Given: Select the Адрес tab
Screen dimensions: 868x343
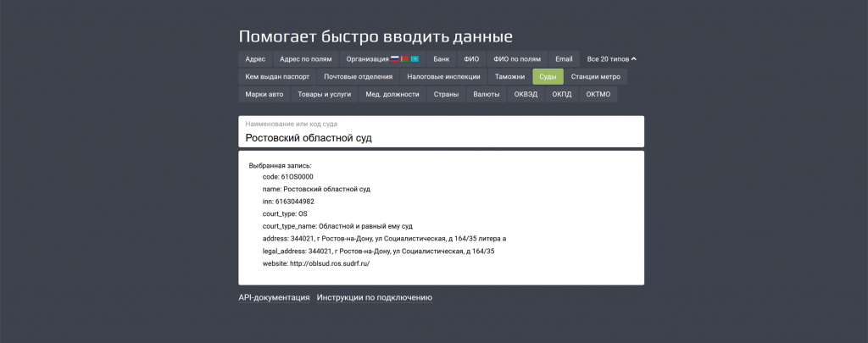Looking at the screenshot, I should pos(255,59).
